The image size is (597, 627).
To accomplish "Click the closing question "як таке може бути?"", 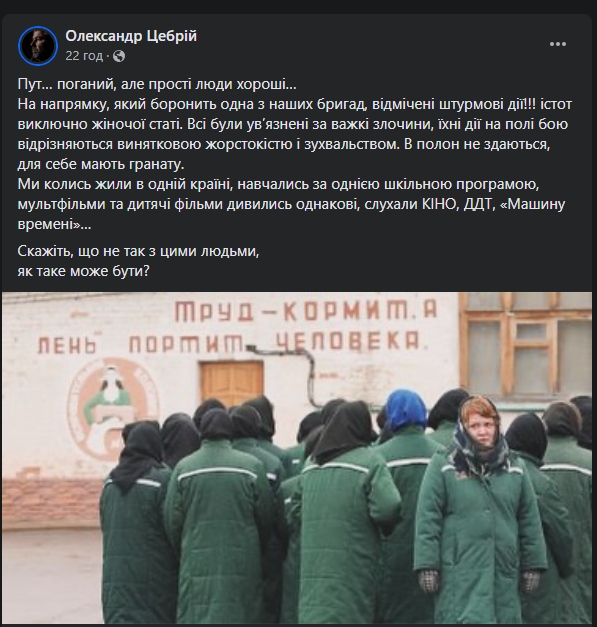I will pos(84,271).
